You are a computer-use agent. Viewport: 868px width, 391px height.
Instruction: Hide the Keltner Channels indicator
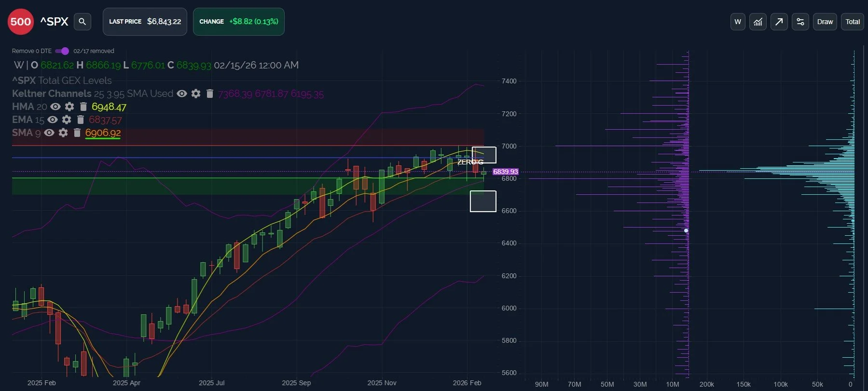point(182,94)
